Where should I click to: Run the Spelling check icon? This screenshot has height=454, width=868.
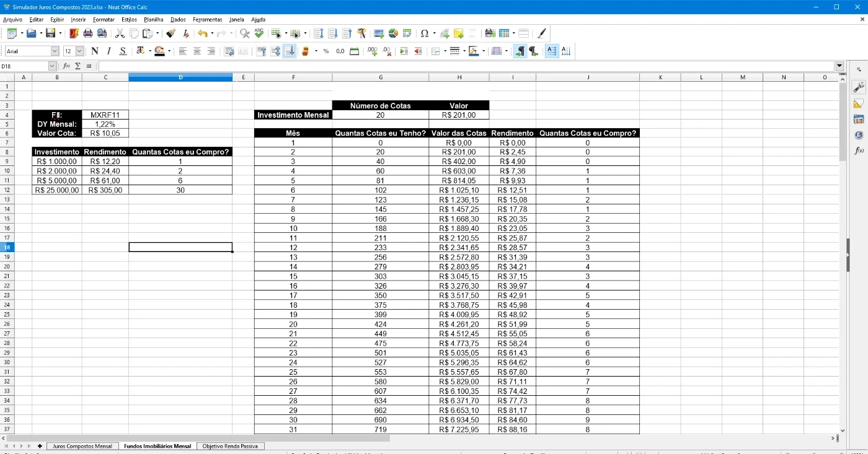click(259, 33)
